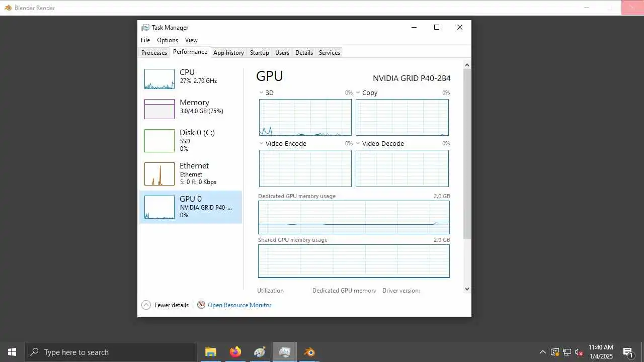Screen dimensions: 644x362
Task: Open the 3D engine dropdown chevron
Action: [261, 93]
